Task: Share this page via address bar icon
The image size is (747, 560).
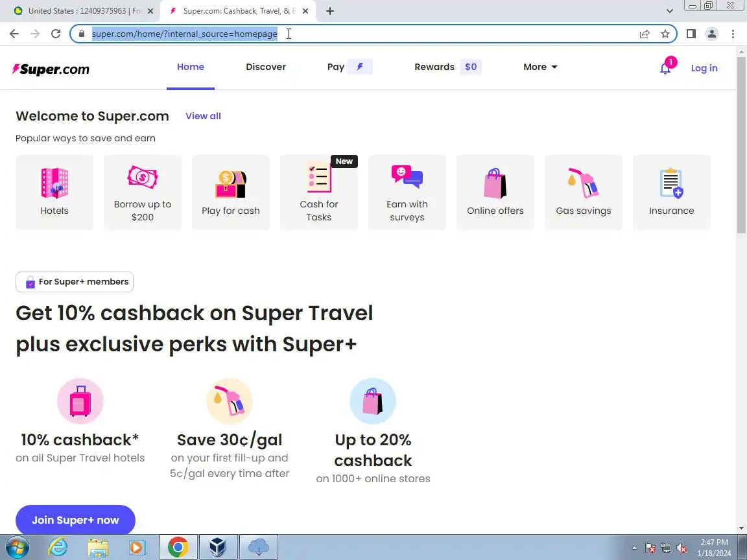Action: [645, 34]
